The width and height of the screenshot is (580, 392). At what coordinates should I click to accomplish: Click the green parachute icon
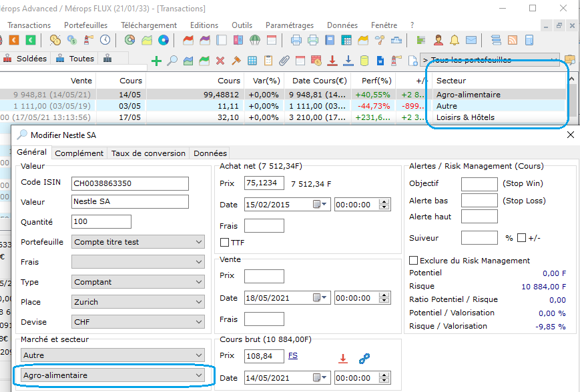point(255,40)
